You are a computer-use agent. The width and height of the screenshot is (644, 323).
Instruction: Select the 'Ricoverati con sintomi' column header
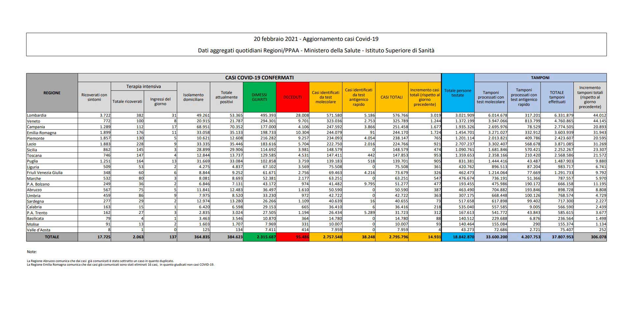point(94,97)
